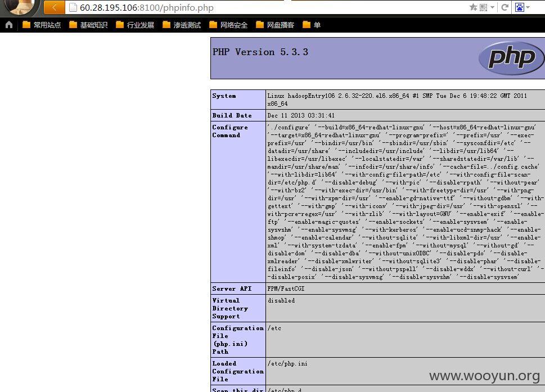Open the 基础知识 bookmark folder
The image size is (545, 392).
tap(88, 25)
